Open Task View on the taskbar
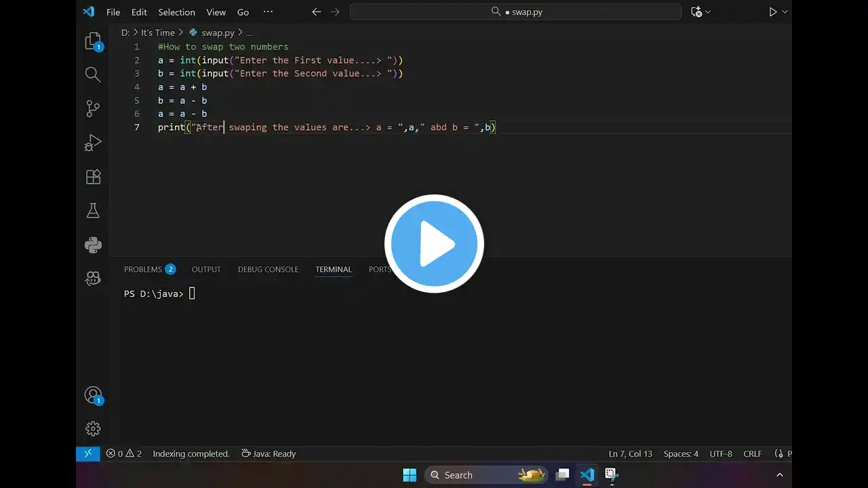 coord(562,475)
